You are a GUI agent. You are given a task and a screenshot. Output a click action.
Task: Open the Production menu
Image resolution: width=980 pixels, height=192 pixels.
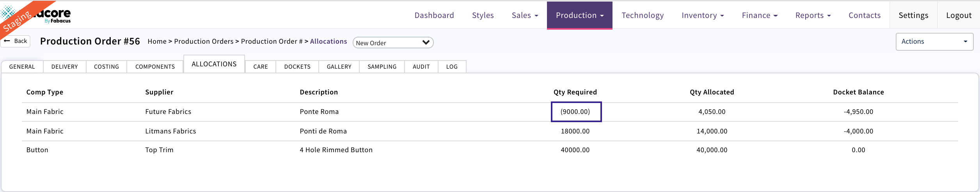[x=579, y=15]
